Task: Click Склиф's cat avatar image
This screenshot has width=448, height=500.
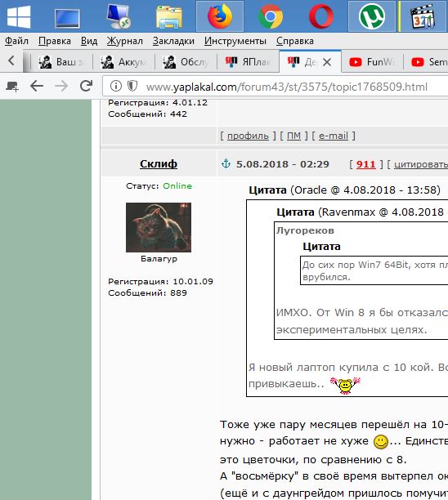Action: (x=159, y=227)
